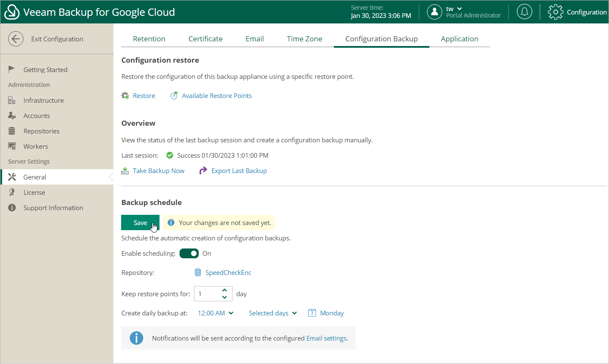The height and width of the screenshot is (364, 609).
Task: Click the Available Restore Points clock icon
Action: click(174, 95)
